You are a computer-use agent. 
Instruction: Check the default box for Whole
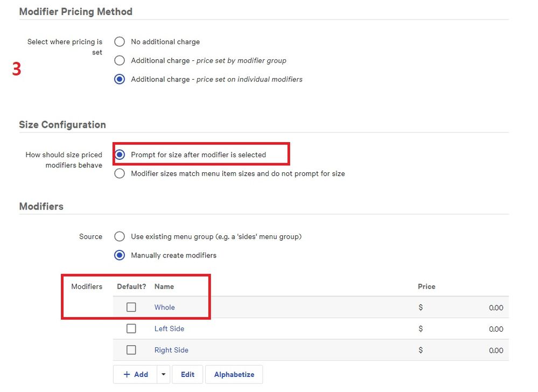click(131, 307)
